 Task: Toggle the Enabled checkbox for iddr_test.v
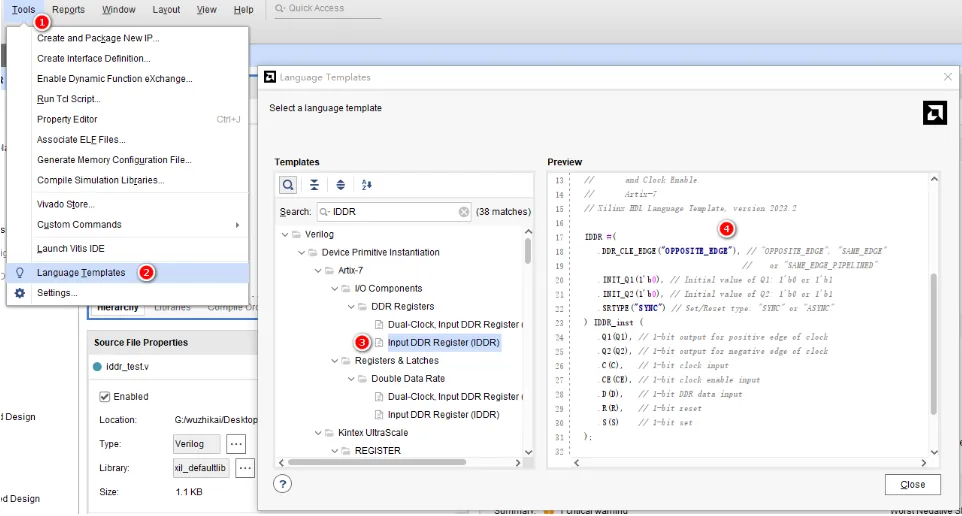click(104, 397)
